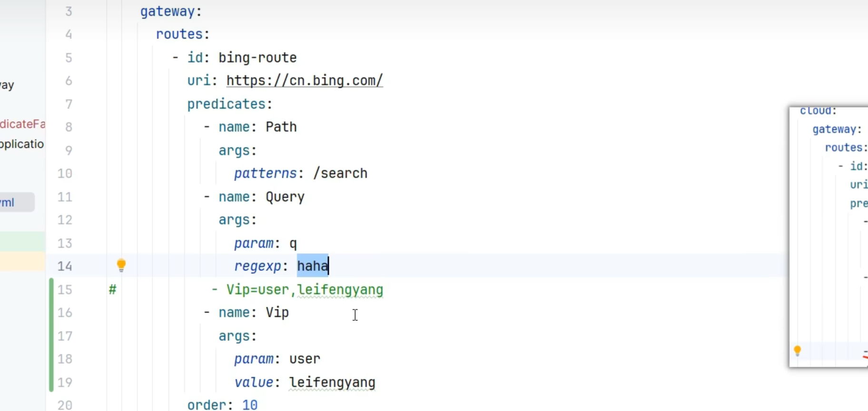Click the commented 'Vip=user,leifengyang' text
This screenshot has width=868, height=411.
[x=305, y=290]
